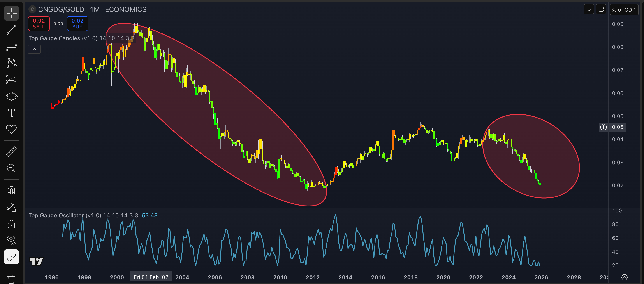This screenshot has height=284, width=644.
Task: Open the forecasting and measurement tools
Action: click(11, 80)
